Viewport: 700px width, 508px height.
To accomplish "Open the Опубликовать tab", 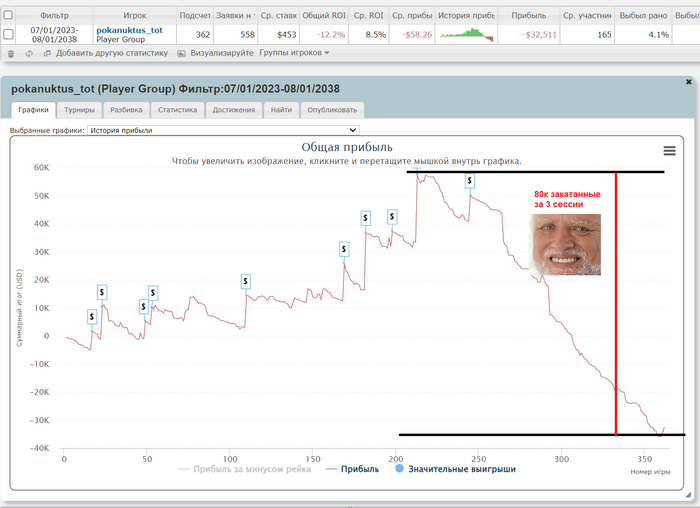I will 332,110.
